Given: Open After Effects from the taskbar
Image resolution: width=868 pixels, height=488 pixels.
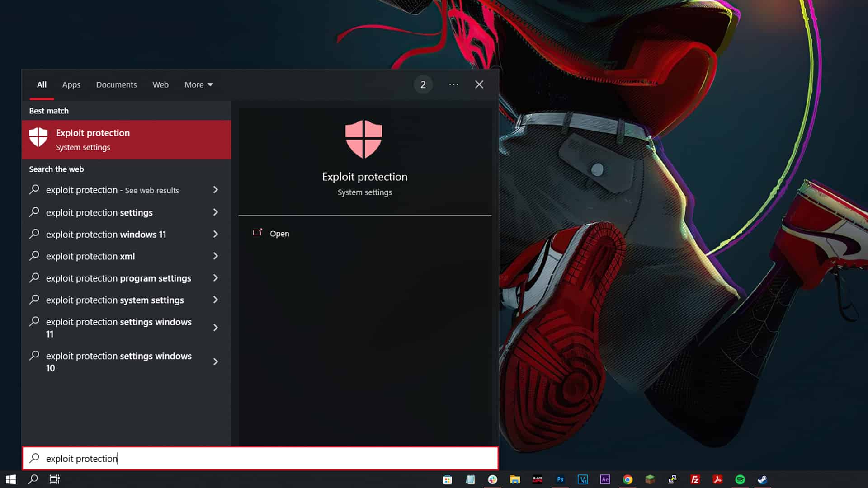Looking at the screenshot, I should pos(605,479).
